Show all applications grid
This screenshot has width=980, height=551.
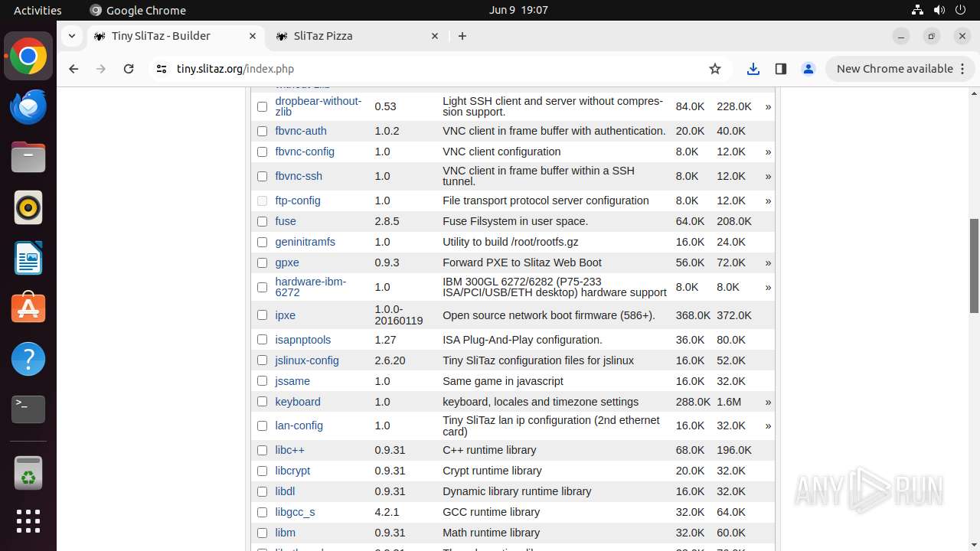[28, 521]
